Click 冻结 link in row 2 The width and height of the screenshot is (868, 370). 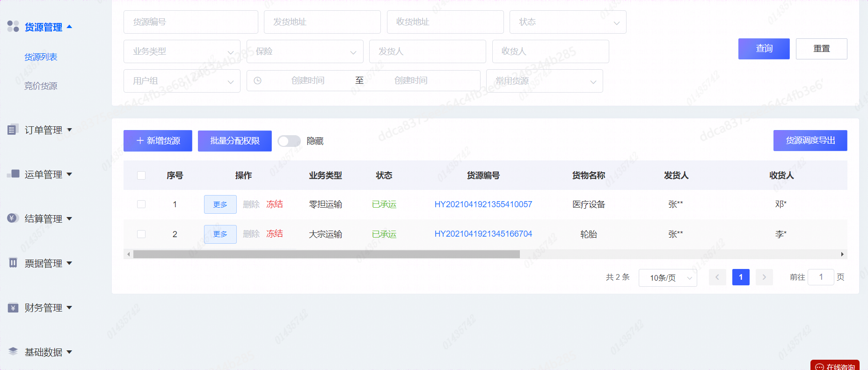coord(275,234)
